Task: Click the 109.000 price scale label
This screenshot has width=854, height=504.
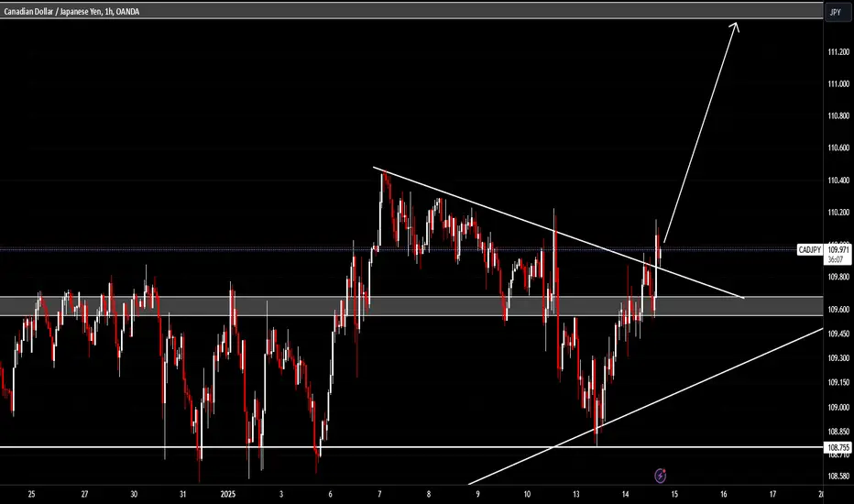Action: (838, 408)
